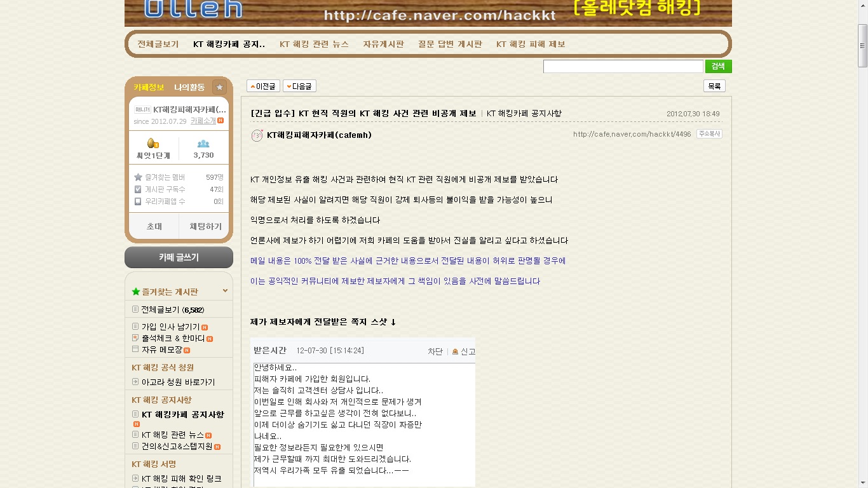
Task: Open the 건의&신고&스텝지원 board
Action: (177, 446)
